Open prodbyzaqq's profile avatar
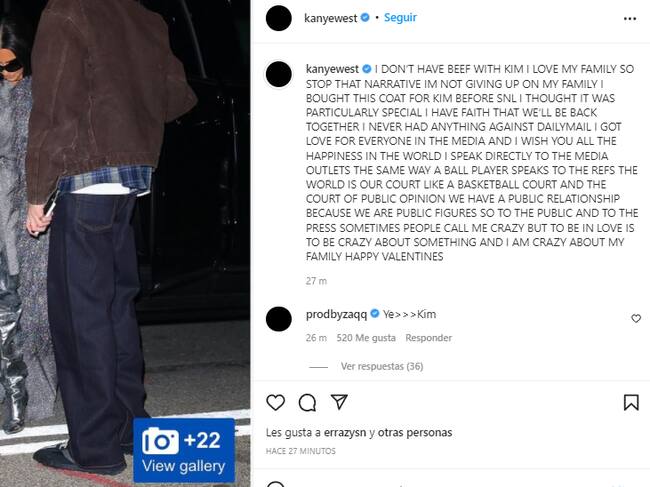Image resolution: width=650 pixels, height=487 pixels. click(x=279, y=319)
